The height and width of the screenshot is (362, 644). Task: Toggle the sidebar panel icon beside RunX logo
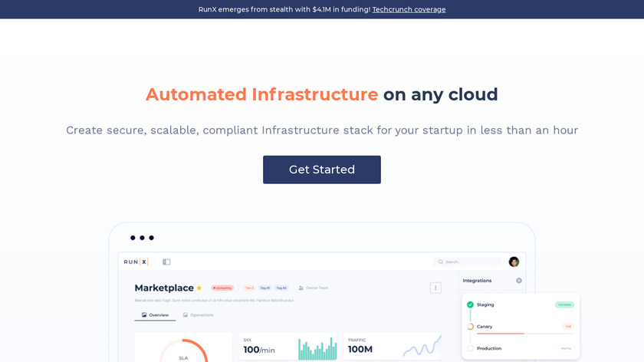166,262
